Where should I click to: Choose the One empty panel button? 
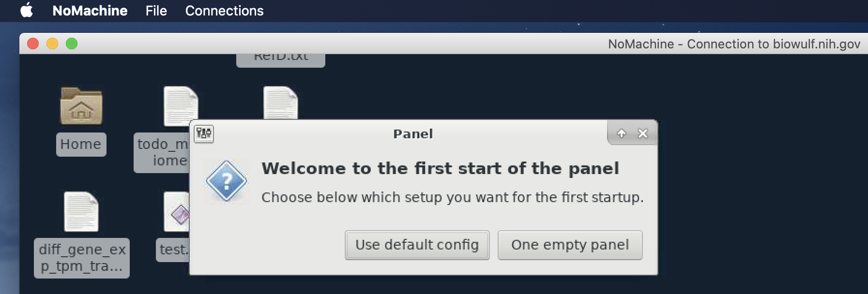pos(570,245)
